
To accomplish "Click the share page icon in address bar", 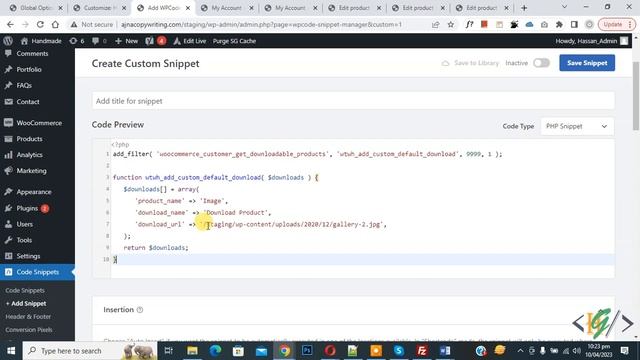I will (436, 24).
